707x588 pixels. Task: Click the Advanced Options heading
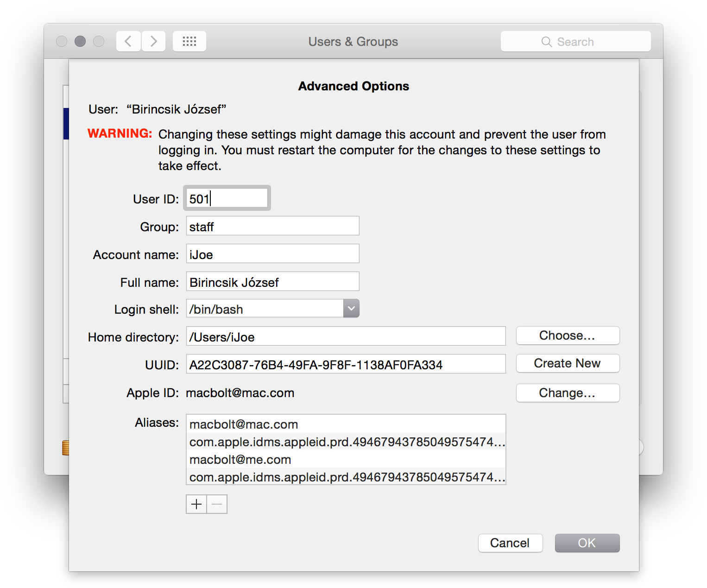353,86
